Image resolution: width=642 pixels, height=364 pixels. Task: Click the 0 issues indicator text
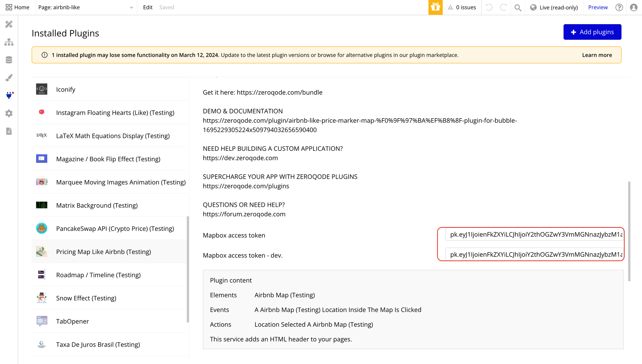point(466,7)
